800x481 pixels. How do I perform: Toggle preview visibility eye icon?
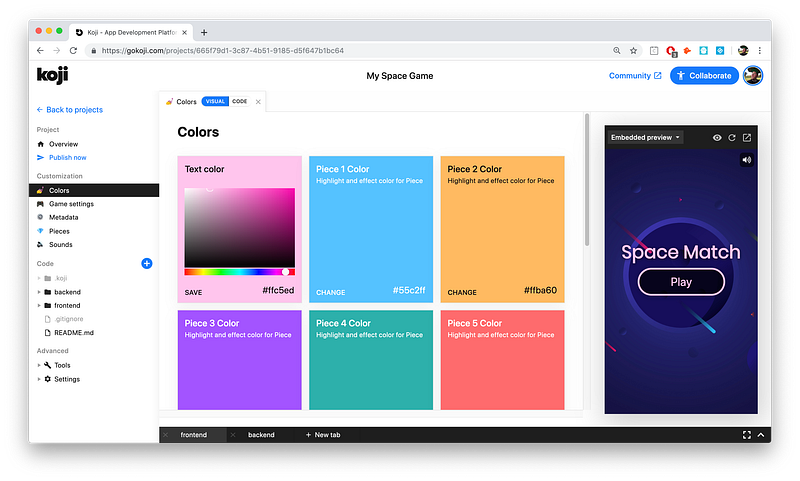click(x=717, y=138)
